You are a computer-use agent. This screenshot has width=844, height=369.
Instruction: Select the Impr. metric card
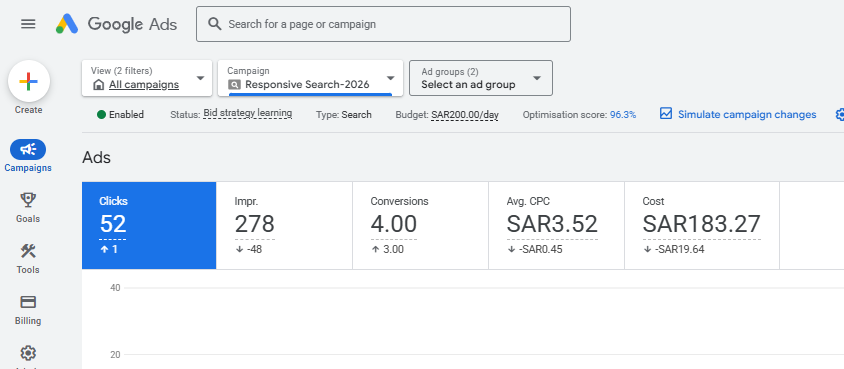[x=284, y=225]
